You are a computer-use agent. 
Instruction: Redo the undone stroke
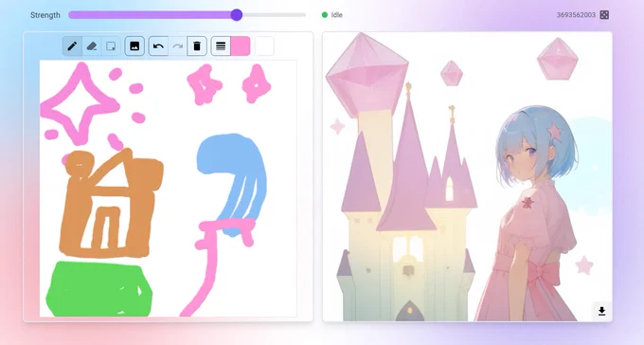(177, 46)
